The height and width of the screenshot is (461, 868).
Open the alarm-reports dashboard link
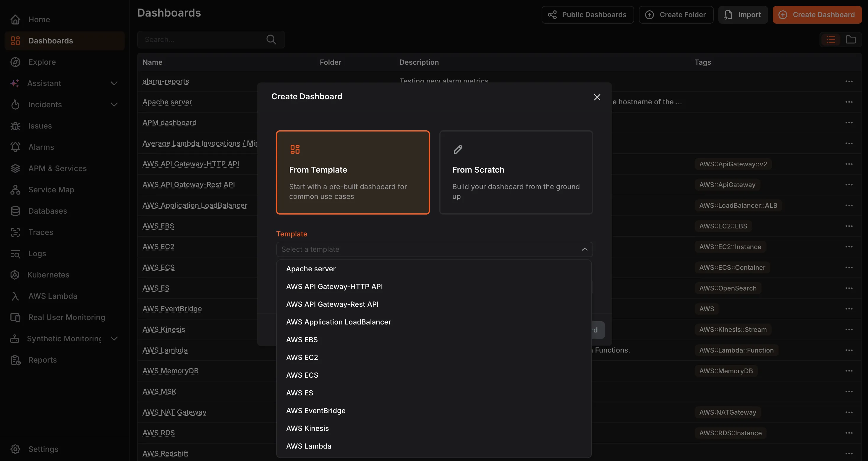point(166,82)
